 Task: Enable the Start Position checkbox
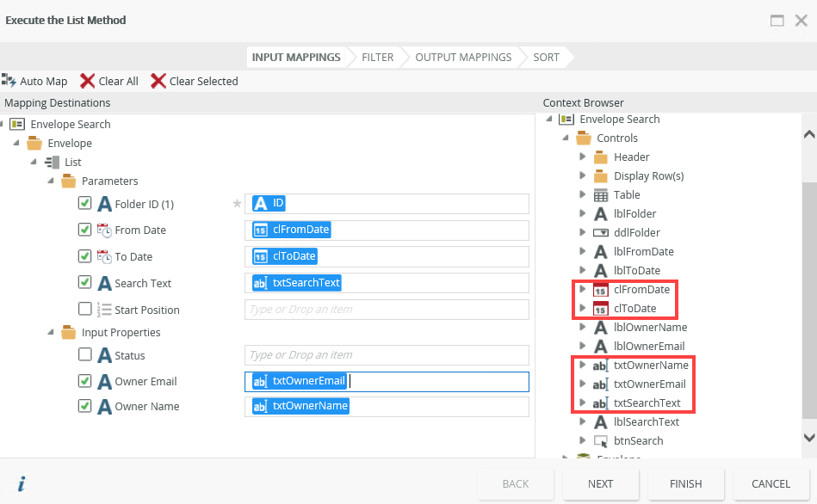tap(84, 310)
